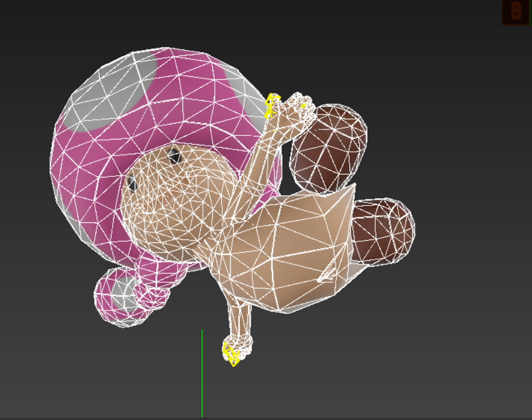
Task: Select the lower brown shoe mesh
Action: pos(382,232)
